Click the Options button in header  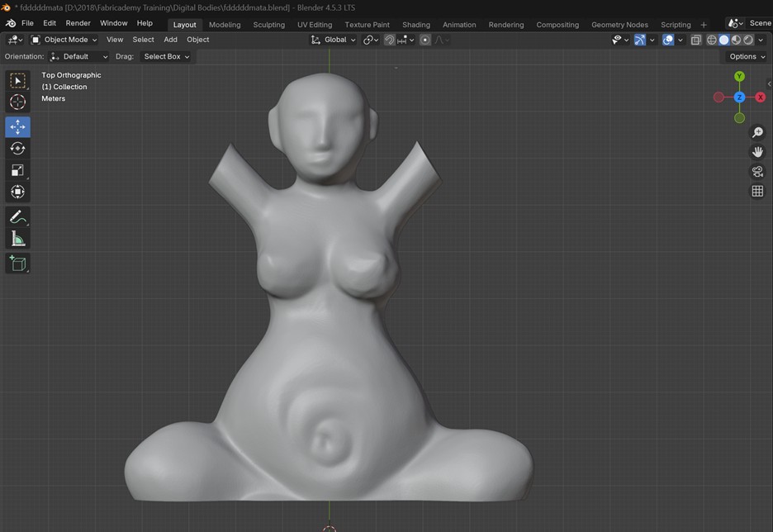tap(747, 57)
